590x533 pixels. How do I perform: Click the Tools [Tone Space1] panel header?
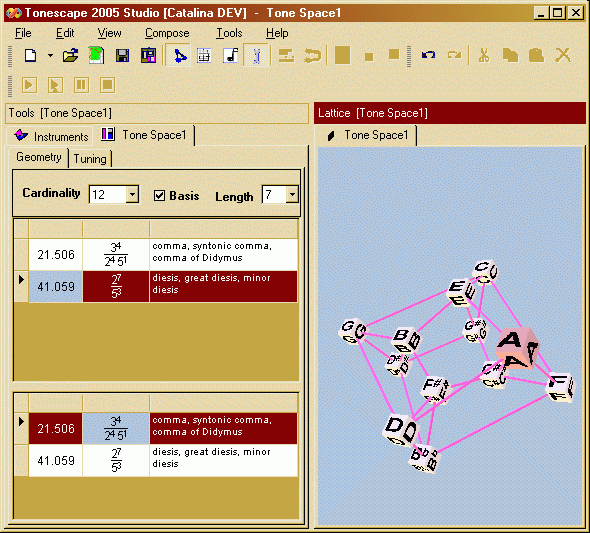pos(157,113)
